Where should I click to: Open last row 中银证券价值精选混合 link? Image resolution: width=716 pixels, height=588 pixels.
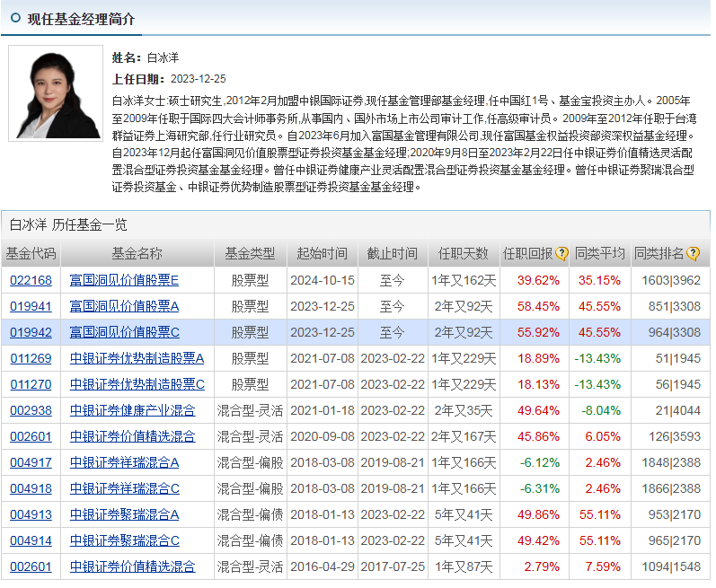132,566
